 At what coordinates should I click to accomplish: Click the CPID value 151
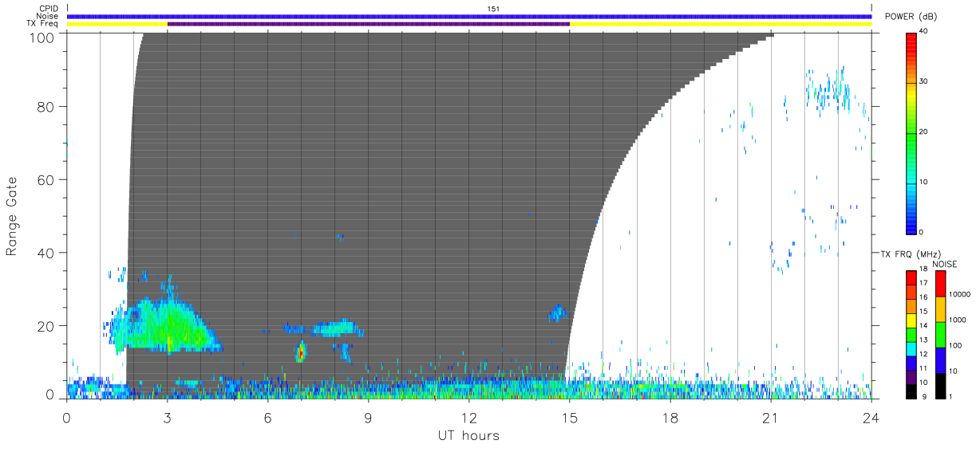pyautogui.click(x=492, y=9)
